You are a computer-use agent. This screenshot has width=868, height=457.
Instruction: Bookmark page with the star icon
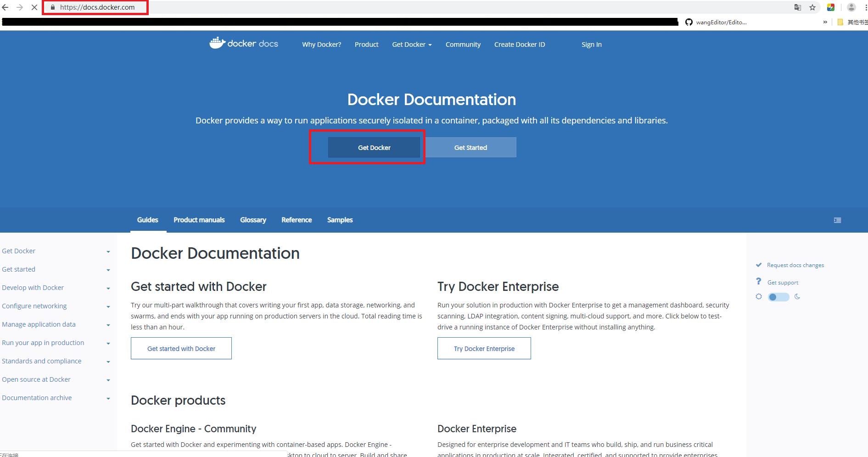(x=812, y=7)
